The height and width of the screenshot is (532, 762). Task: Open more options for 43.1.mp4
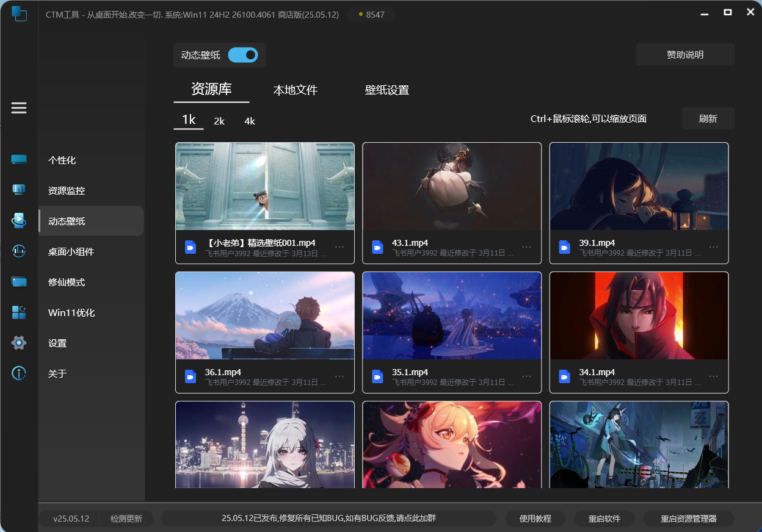tap(526, 247)
